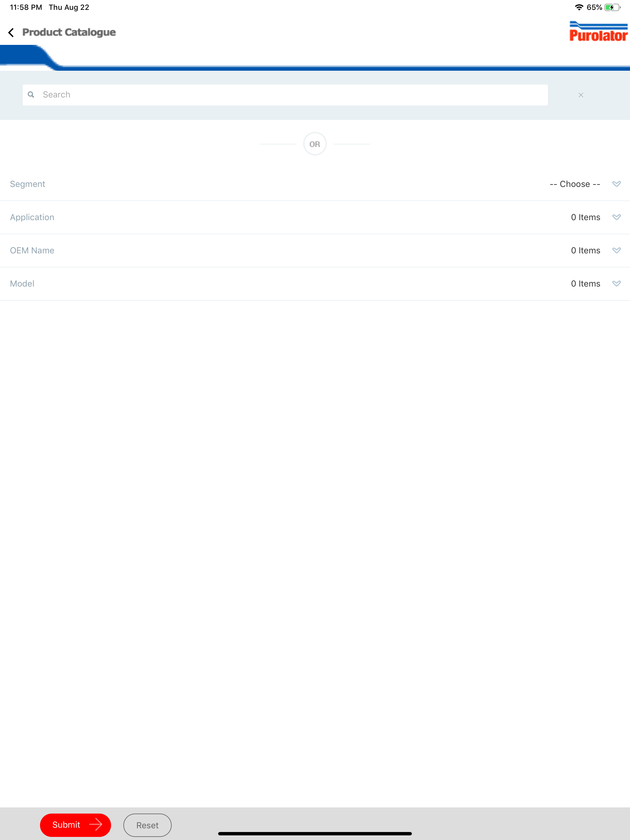Clear search with the X icon

[x=580, y=95]
